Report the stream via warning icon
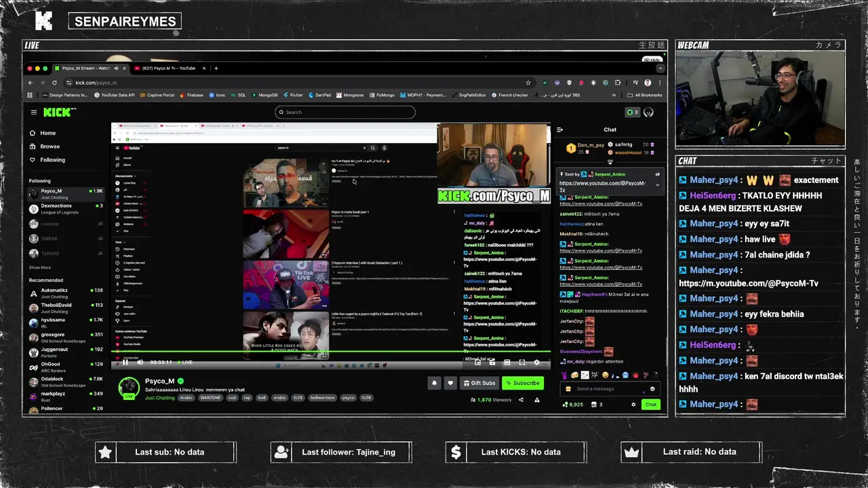This screenshot has width=868, height=488. coord(537,400)
